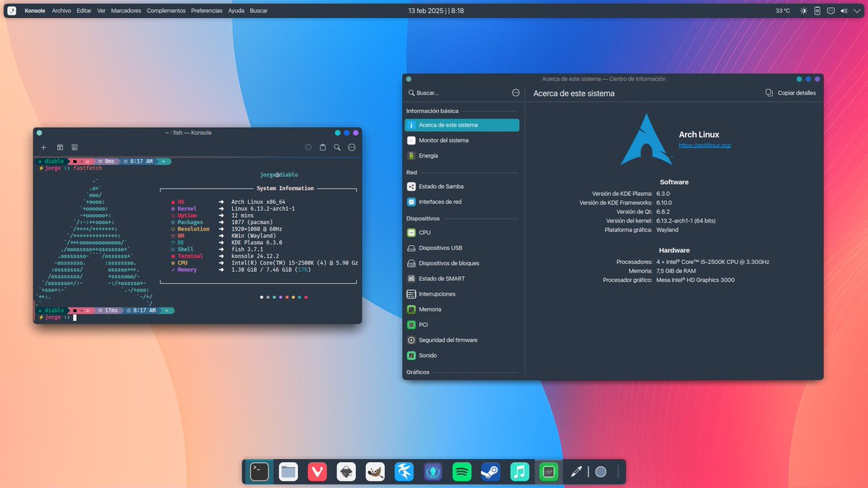Open the archlinux.org link
This screenshot has height=488, width=868.
705,145
